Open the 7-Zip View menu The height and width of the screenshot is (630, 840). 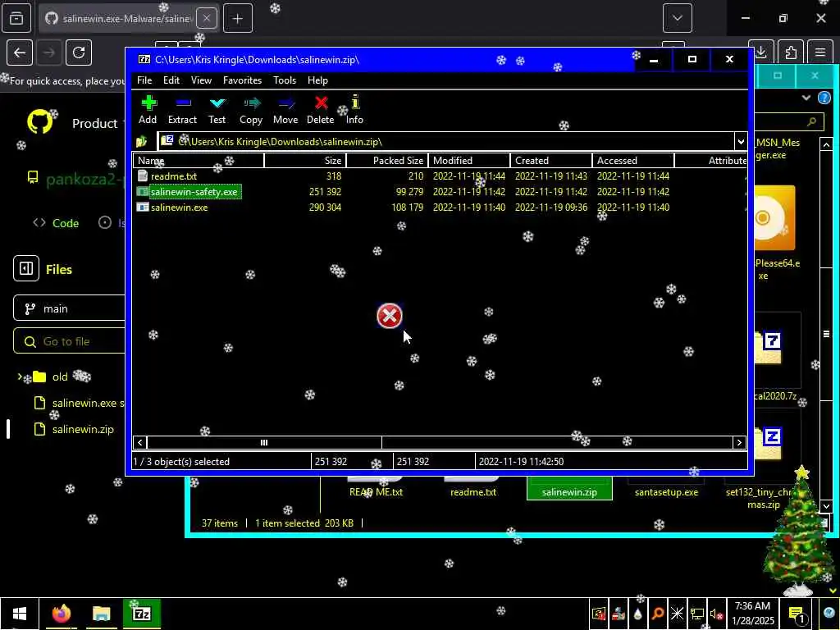tap(201, 80)
